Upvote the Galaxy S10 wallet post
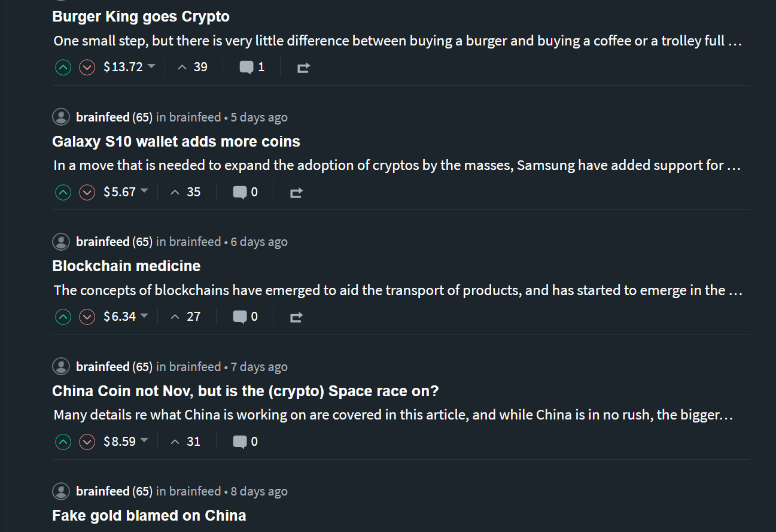This screenshot has width=776, height=532. [63, 193]
